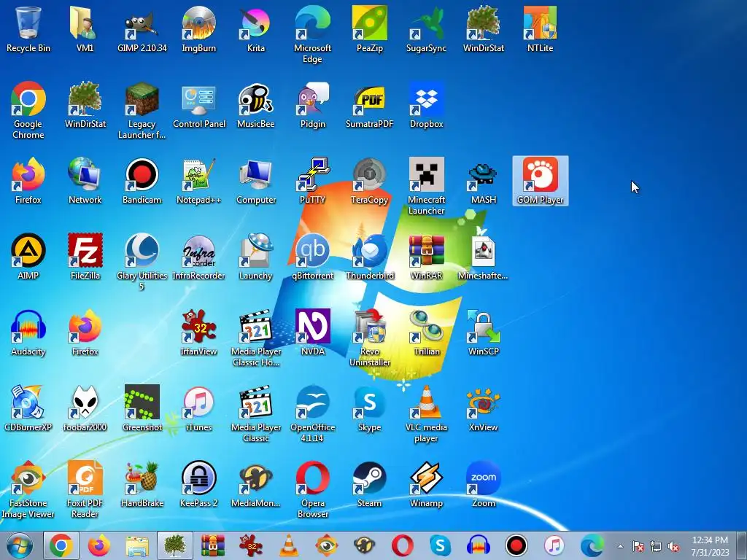The width and height of the screenshot is (747, 560).
Task: Click the foobar2000 desktop shortcut
Action: point(85,408)
